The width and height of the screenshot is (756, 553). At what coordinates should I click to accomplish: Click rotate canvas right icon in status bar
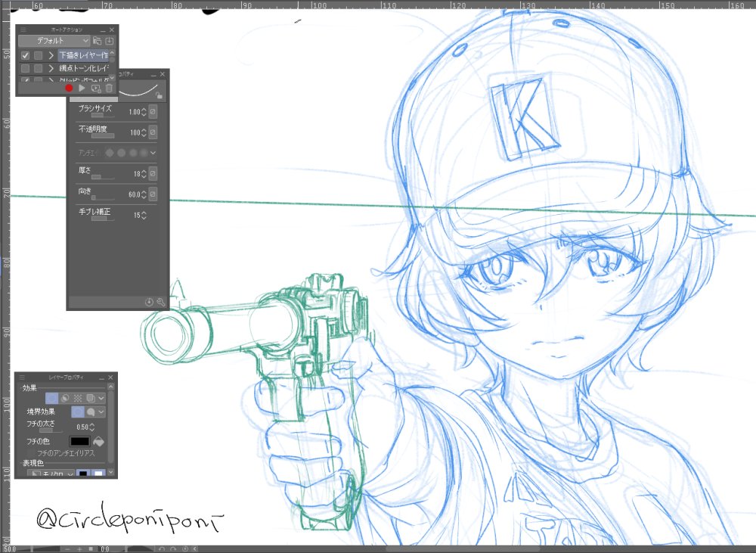pos(174,549)
